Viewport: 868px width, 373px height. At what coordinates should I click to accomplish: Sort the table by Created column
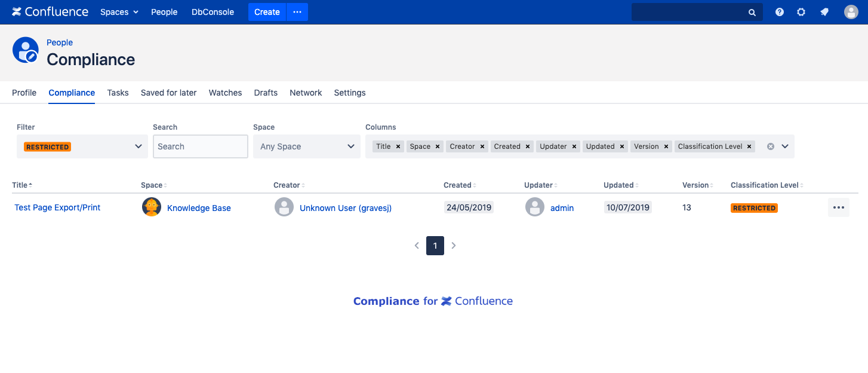[x=457, y=185]
